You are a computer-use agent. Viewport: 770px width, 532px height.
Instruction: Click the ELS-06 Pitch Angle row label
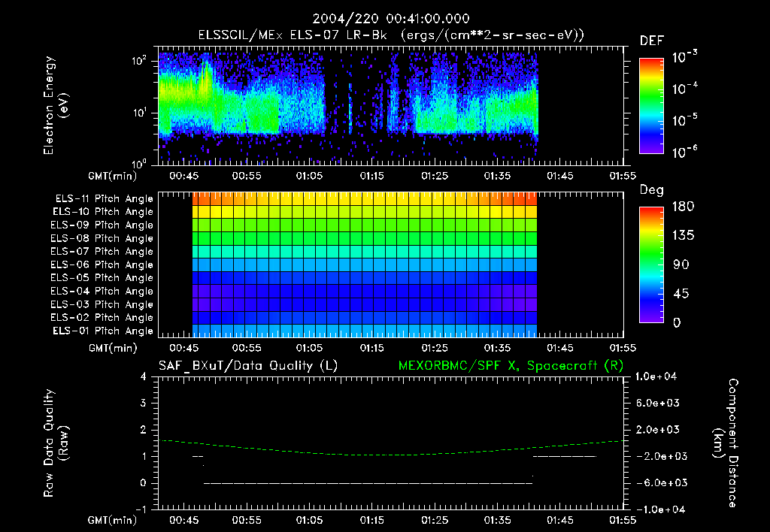click(x=102, y=265)
